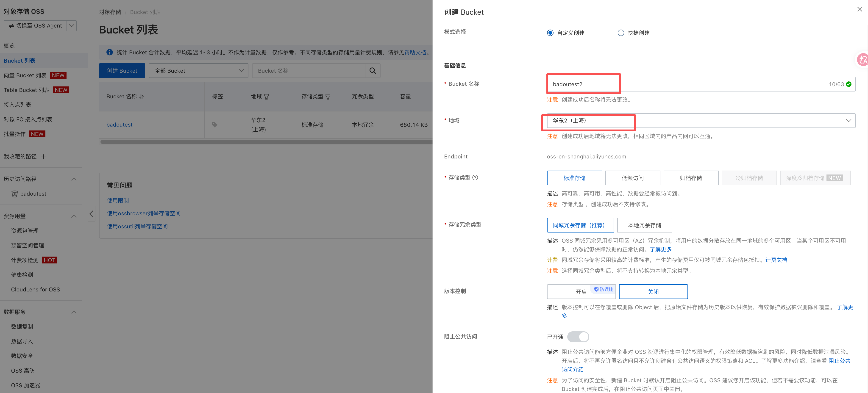This screenshot has width=868, height=393.
Task: Open OSS 高防 in sidebar
Action: [x=22, y=371]
